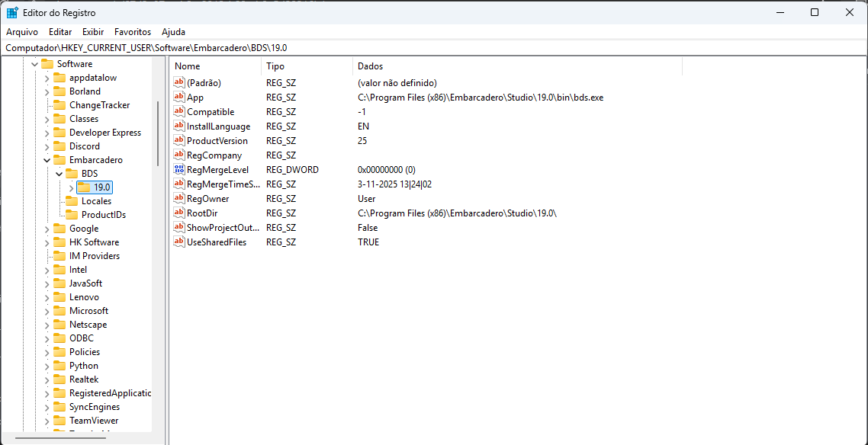868x445 pixels.
Task: Open the Exibir menu
Action: coord(94,32)
